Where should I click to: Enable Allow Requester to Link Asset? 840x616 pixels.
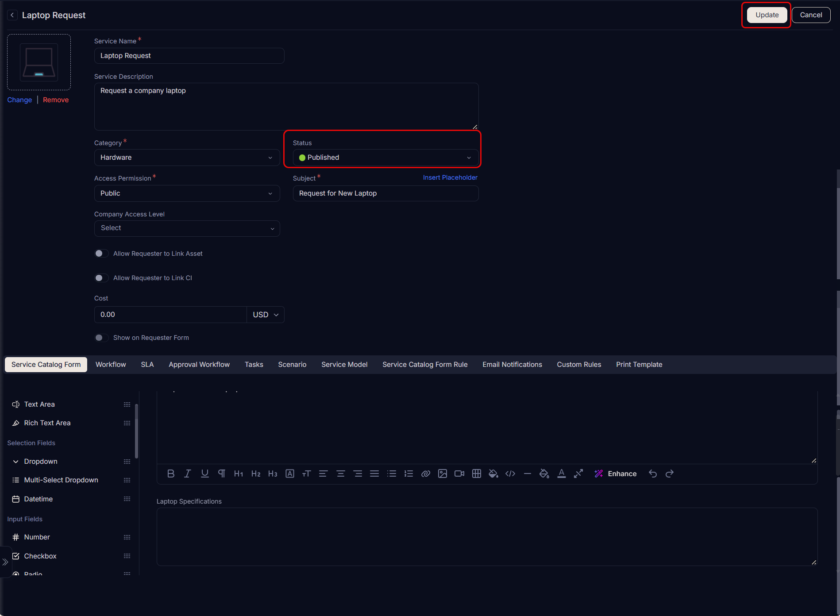coord(101,254)
